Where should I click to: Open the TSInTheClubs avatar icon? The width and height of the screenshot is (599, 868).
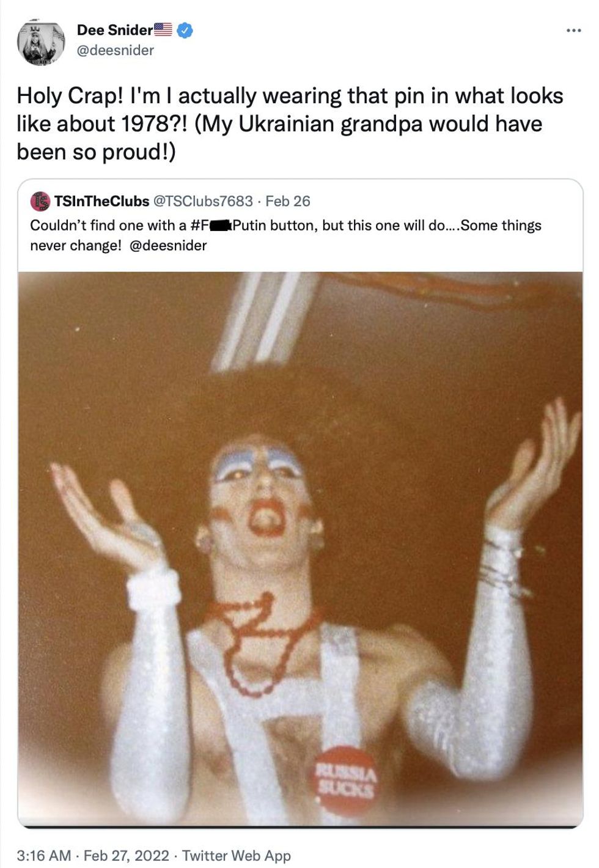click(x=40, y=201)
